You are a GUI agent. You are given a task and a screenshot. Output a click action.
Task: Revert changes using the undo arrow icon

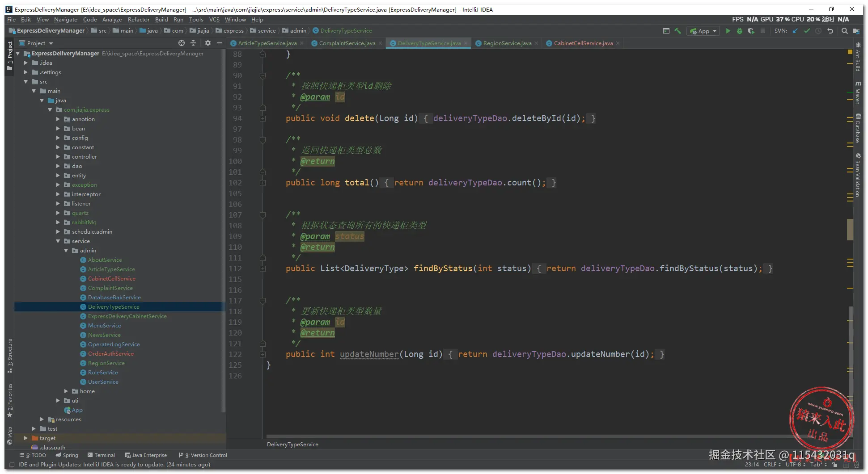(830, 31)
